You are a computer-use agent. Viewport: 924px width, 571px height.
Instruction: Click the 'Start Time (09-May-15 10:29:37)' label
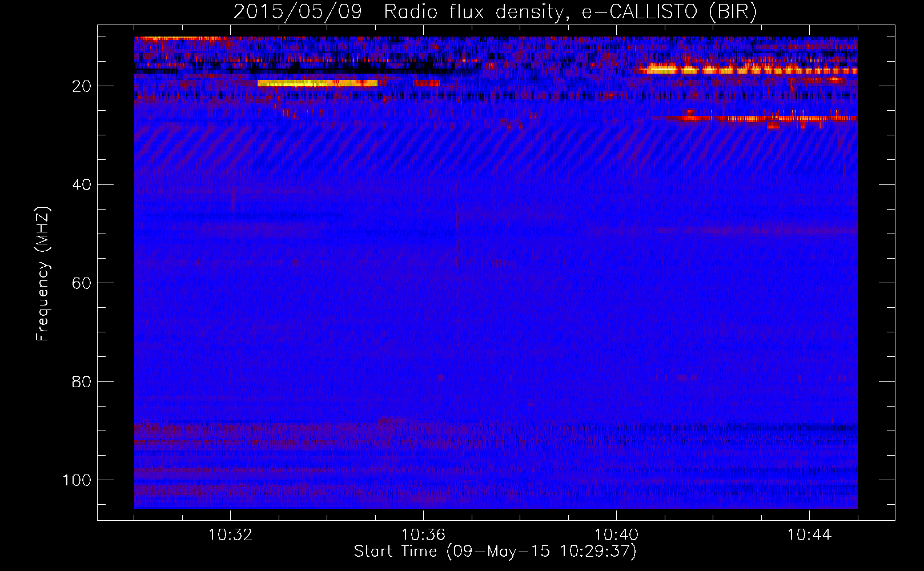point(495,552)
